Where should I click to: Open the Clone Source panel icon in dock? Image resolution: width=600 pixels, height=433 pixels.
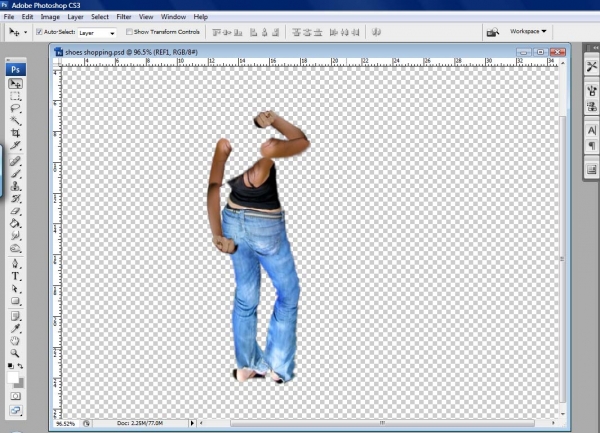(x=592, y=106)
